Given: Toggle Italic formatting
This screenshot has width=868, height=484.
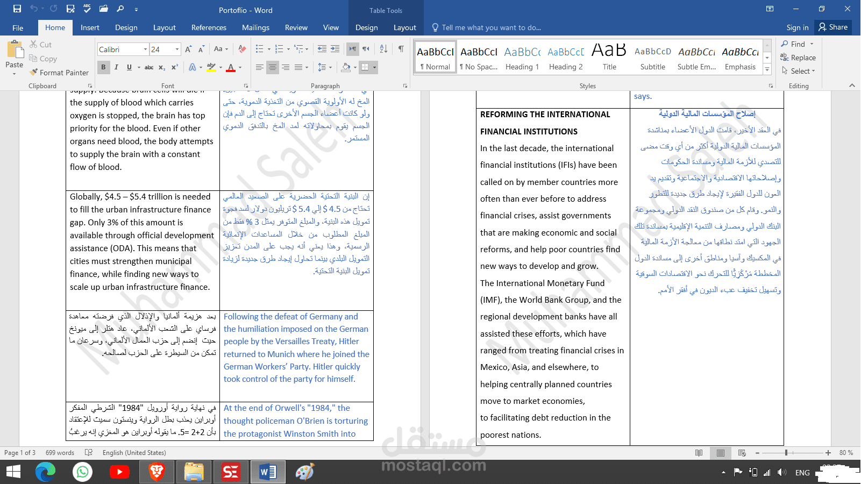Looking at the screenshot, I should pyautogui.click(x=116, y=67).
